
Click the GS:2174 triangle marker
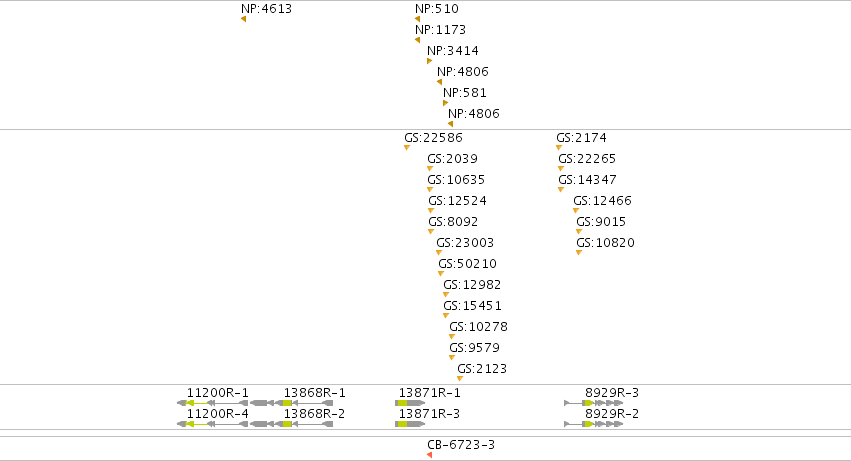click(x=559, y=148)
